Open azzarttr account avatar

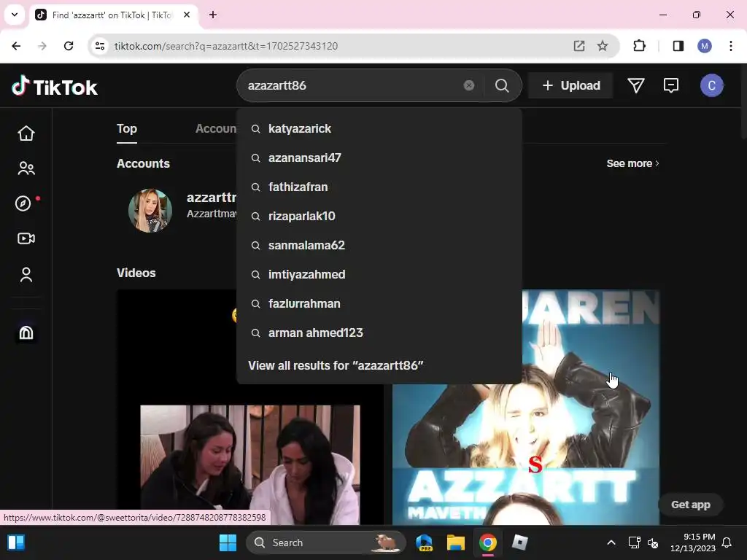tap(150, 211)
